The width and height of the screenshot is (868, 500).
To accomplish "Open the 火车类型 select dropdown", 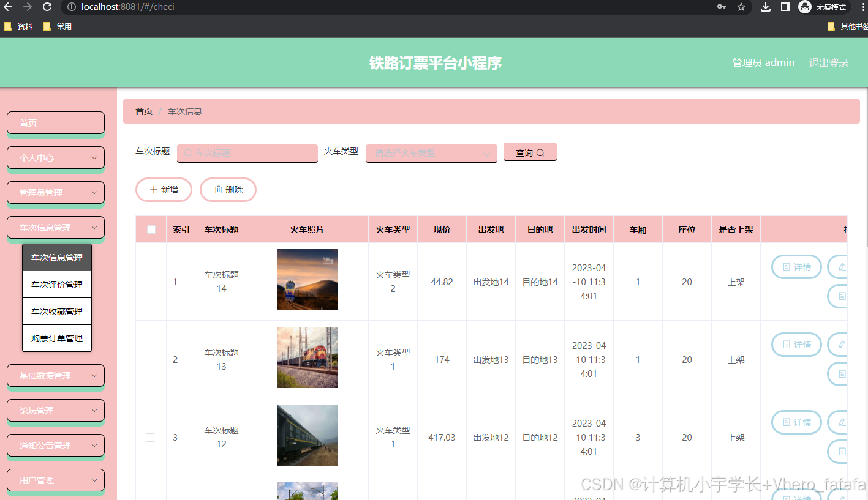I will [431, 153].
